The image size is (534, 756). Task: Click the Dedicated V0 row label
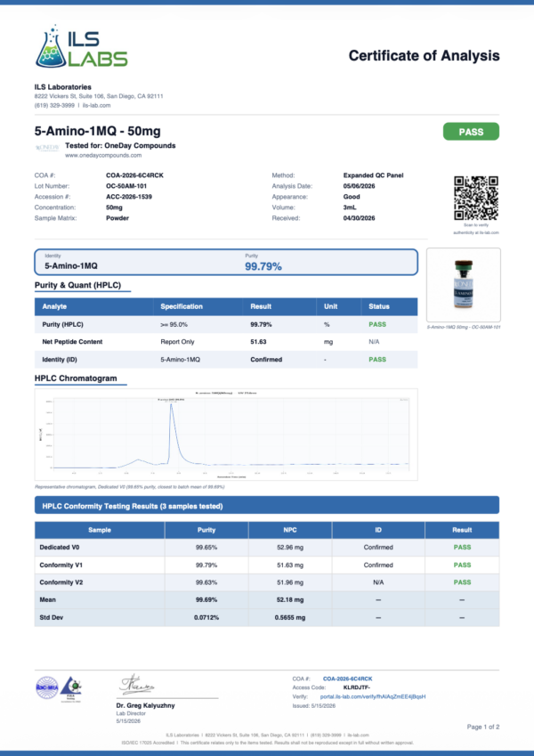(58, 548)
